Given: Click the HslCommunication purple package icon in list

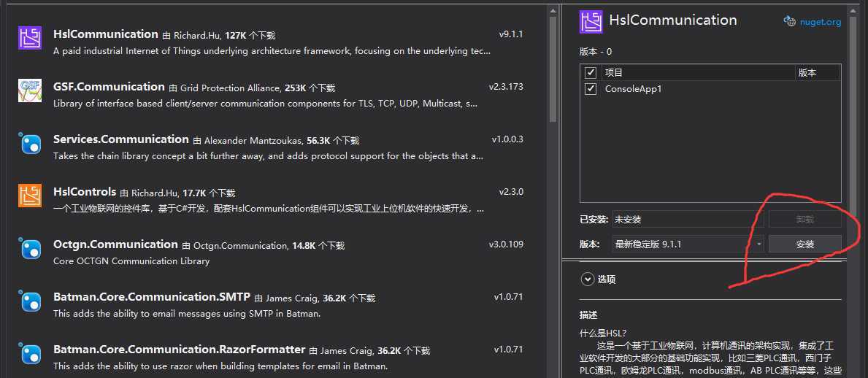Looking at the screenshot, I should pos(30,38).
